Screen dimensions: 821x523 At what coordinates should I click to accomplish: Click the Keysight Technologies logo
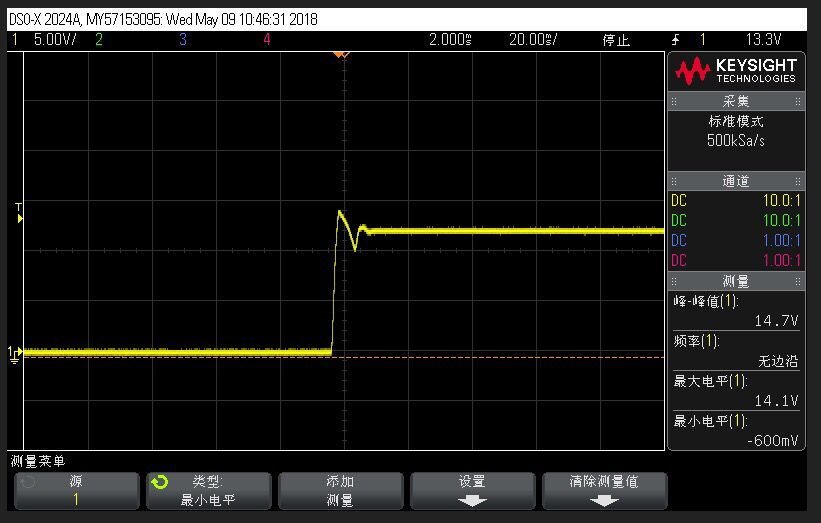[x=736, y=71]
